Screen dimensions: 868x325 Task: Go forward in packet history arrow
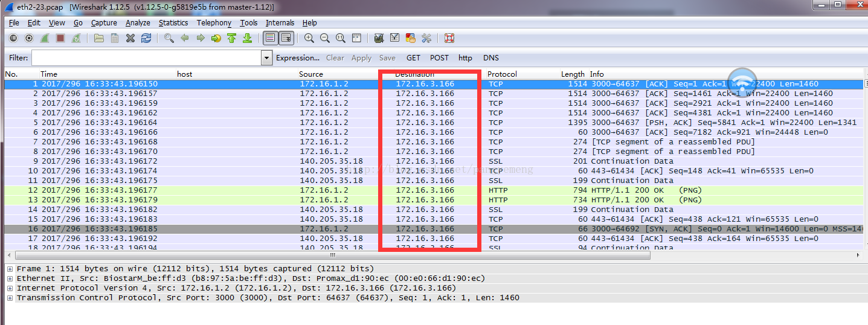click(x=201, y=38)
